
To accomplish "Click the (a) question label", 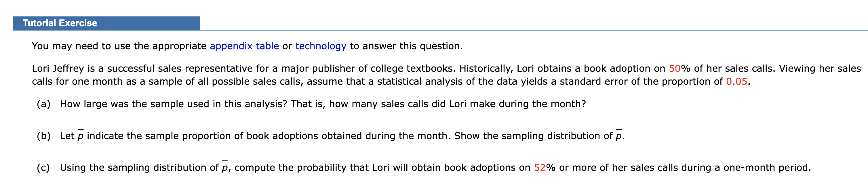I will [43, 104].
